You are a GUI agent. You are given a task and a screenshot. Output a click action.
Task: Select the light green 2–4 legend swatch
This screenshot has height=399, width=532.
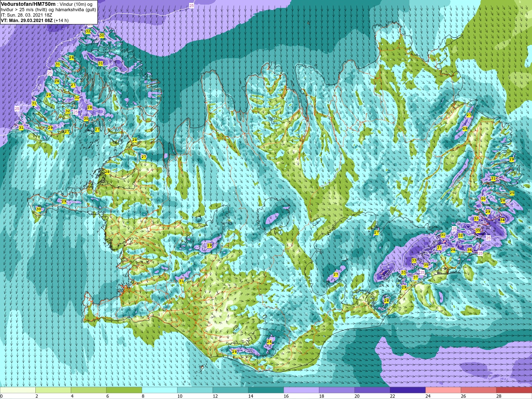pyautogui.click(x=53, y=390)
